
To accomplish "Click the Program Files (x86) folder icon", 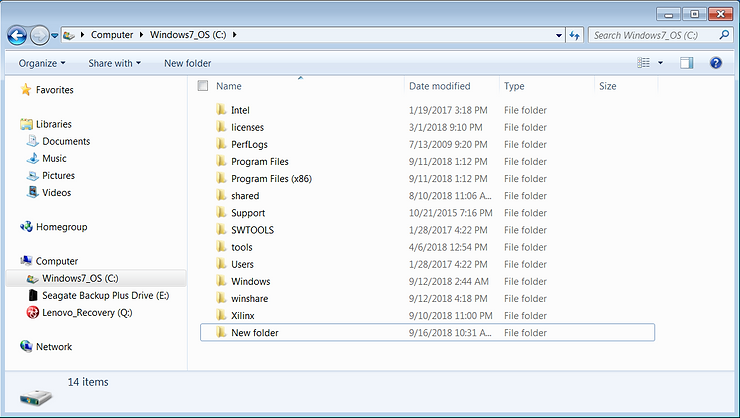I will tap(221, 178).
